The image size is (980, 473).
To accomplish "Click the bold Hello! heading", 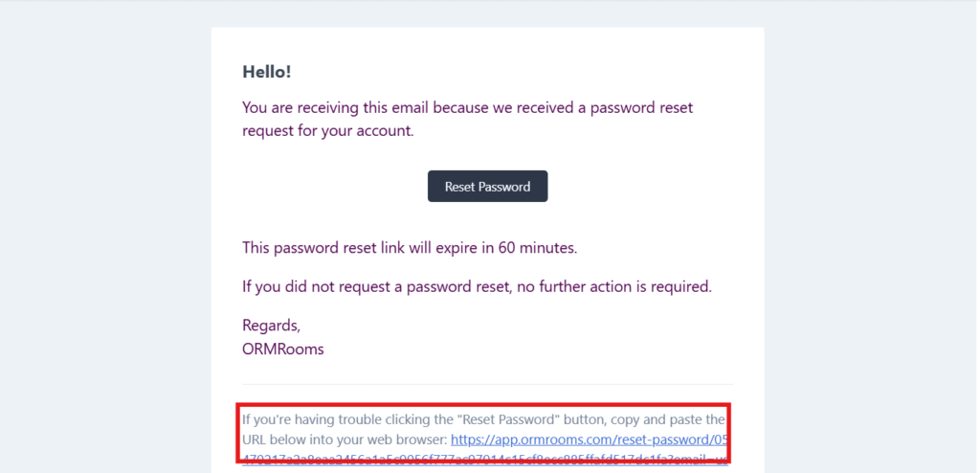I will [x=267, y=72].
